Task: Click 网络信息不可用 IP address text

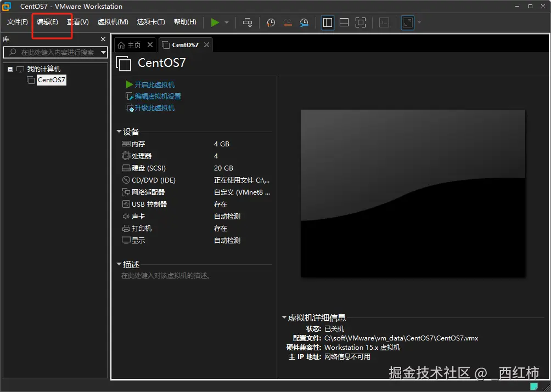Action: click(x=347, y=357)
